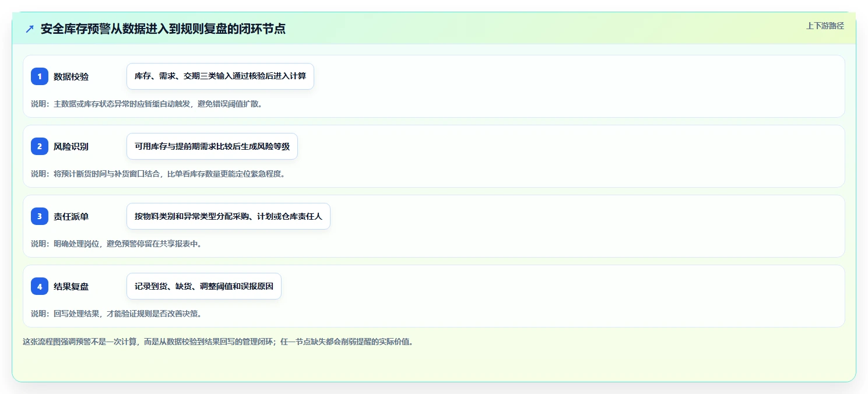Click the box 记录到货、缺货、调整阈值和误报原因
The width and height of the screenshot is (868, 394).
tap(204, 286)
